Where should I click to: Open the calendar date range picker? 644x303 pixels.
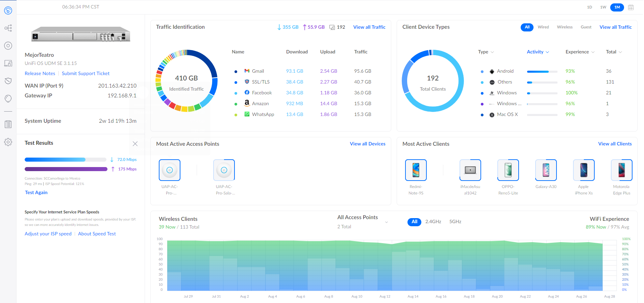(630, 7)
